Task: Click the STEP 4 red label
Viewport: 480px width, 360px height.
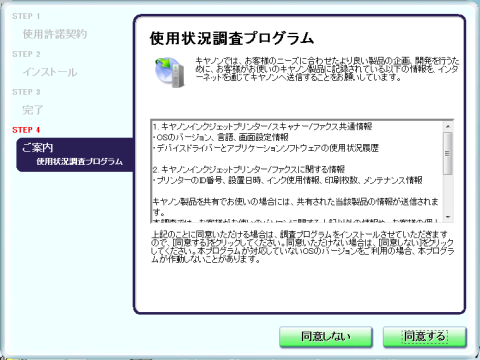Action: [26, 130]
